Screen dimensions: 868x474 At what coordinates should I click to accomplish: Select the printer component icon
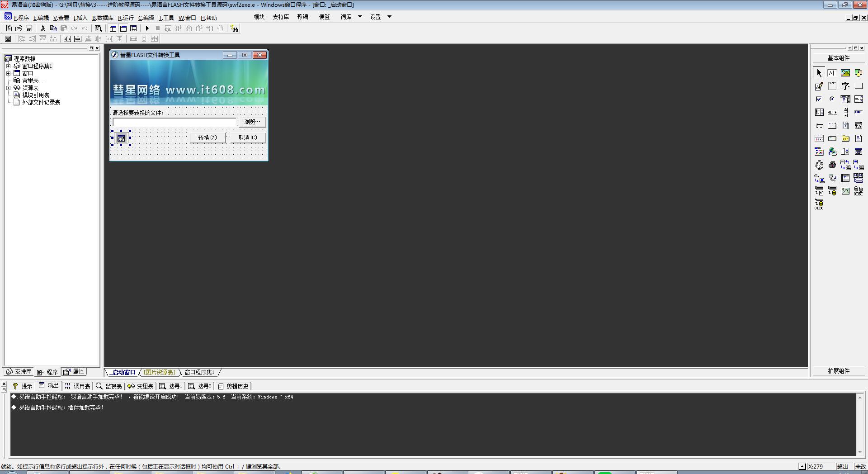pos(832,165)
